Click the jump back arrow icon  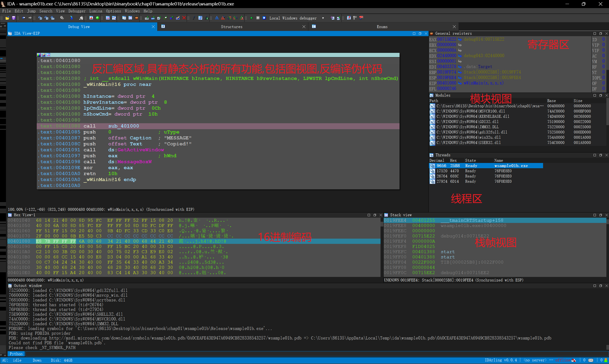pyautogui.click(x=24, y=18)
